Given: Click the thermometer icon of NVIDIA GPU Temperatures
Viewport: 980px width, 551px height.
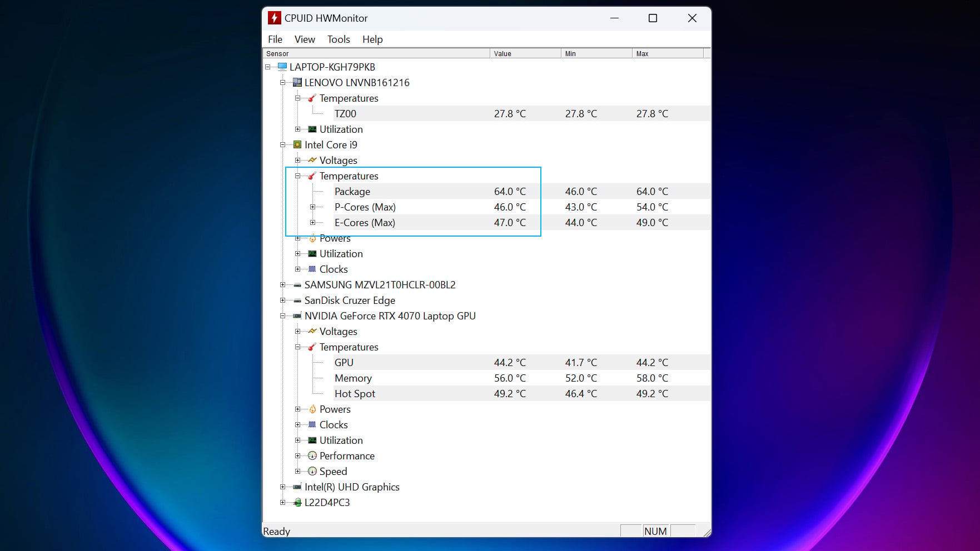Looking at the screenshot, I should pos(312,347).
